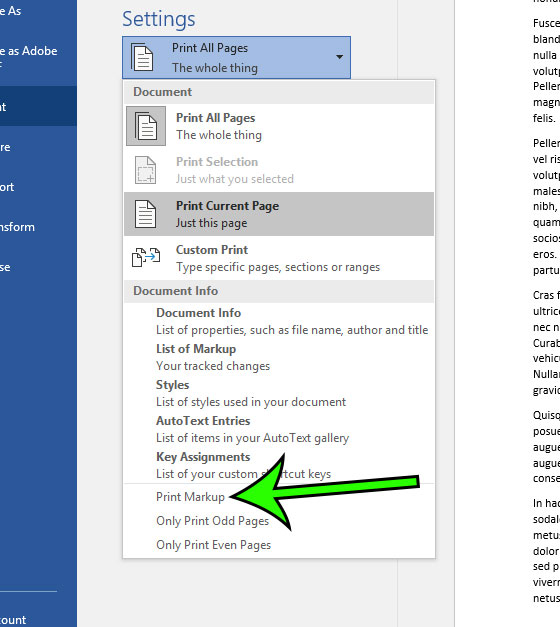The image size is (560, 627).
Task: Click the document preview text area
Action: click(x=546, y=312)
